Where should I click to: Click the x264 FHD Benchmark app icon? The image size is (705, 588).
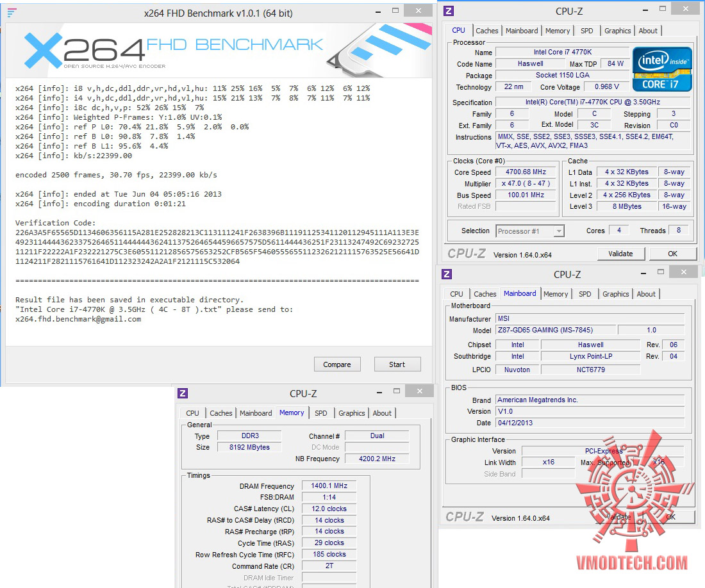[12, 13]
